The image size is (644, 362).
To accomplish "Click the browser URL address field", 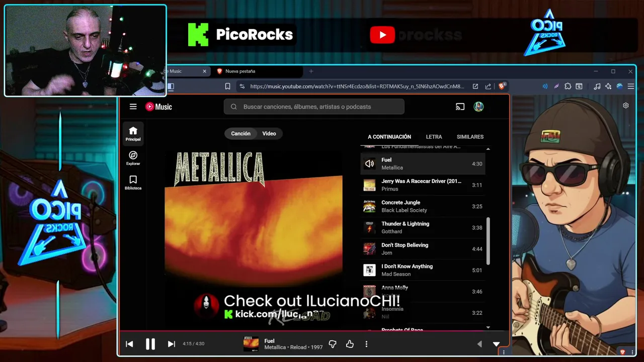I will tap(357, 86).
